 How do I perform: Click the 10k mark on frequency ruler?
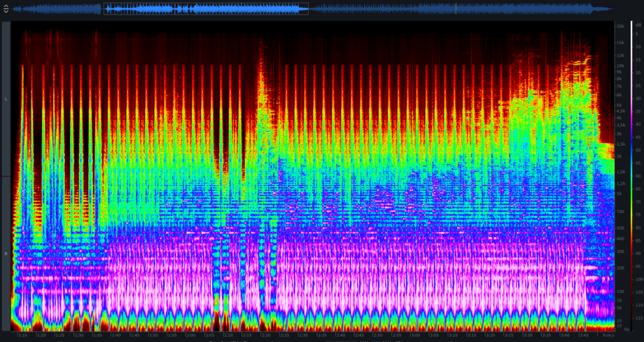620,65
